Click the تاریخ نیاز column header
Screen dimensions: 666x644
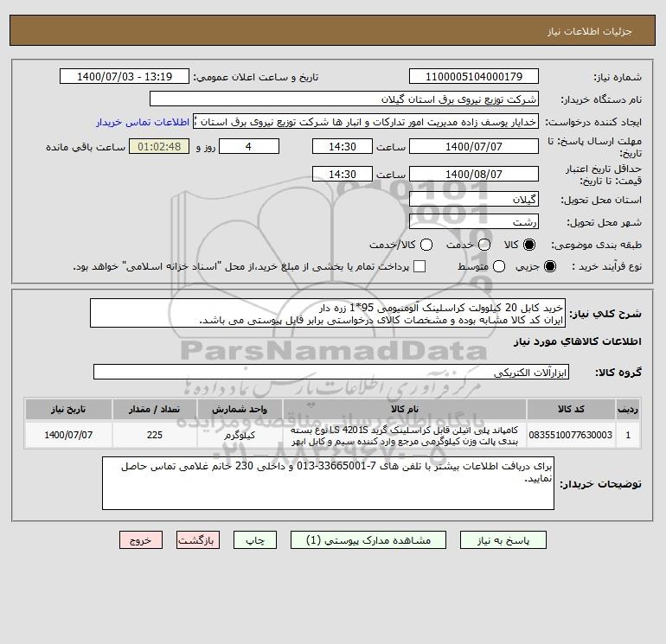(x=68, y=409)
